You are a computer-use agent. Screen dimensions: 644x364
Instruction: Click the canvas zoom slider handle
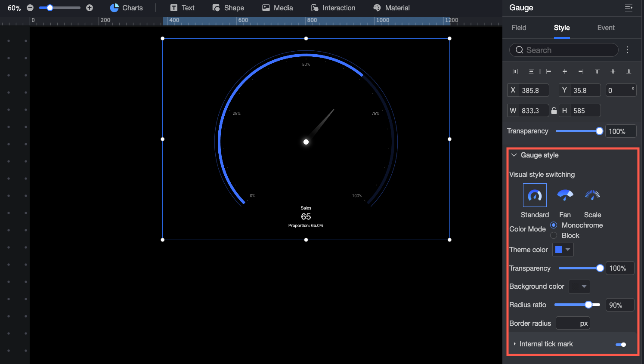50,8
